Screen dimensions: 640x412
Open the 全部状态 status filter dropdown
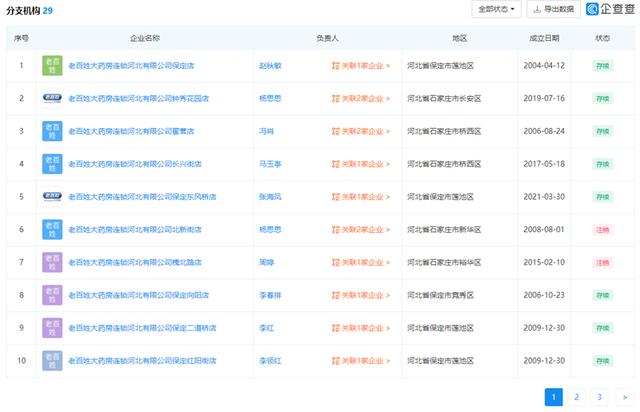496,9
